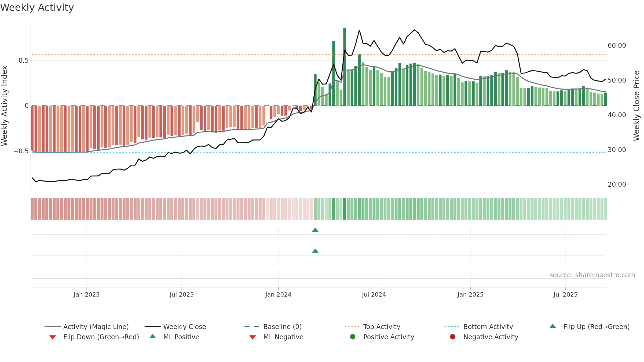
Task: Click the upper green flip-up marker near March 2024
Action: 315,230
